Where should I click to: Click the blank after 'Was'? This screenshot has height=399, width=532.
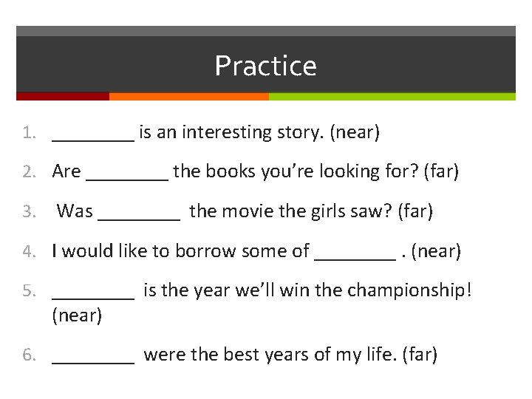(139, 213)
